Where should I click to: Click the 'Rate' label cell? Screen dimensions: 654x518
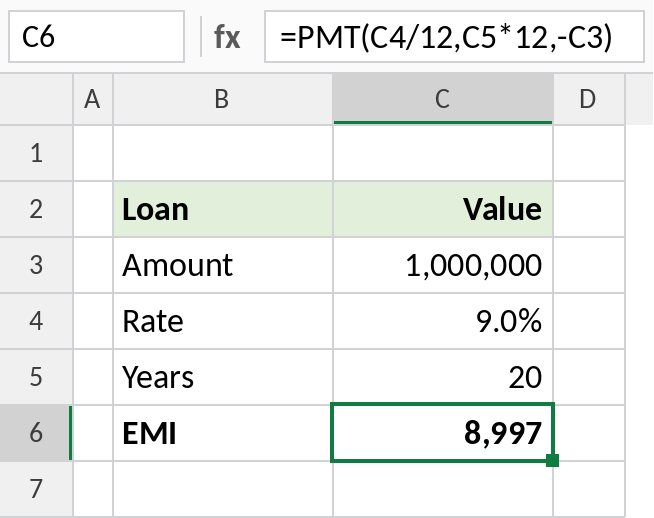click(x=223, y=321)
